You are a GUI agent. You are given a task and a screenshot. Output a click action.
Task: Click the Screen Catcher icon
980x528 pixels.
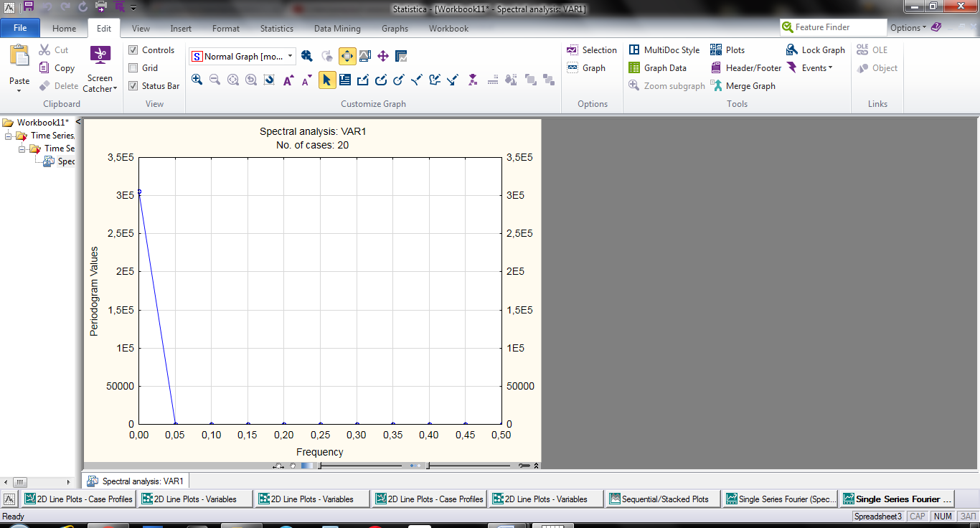pyautogui.click(x=100, y=55)
